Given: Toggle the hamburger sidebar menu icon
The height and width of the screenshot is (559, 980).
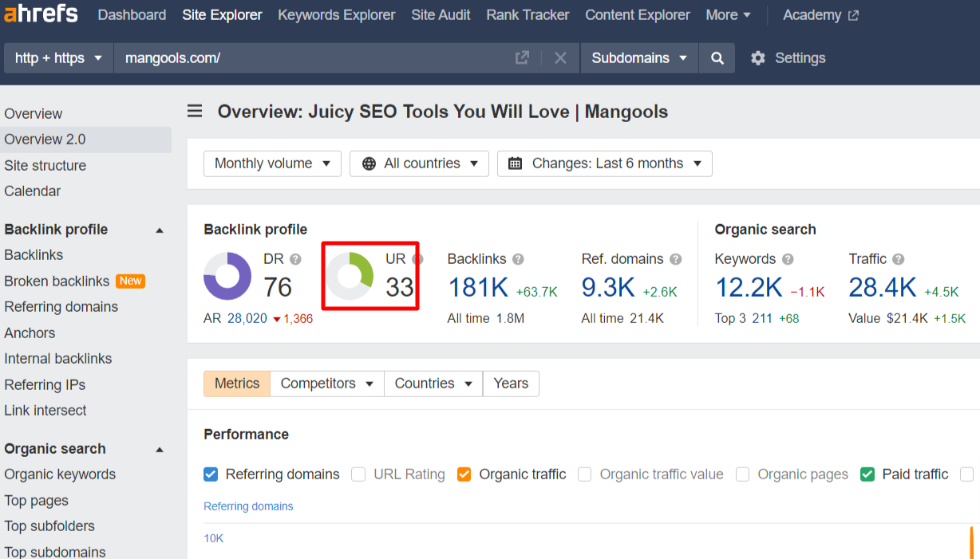Looking at the screenshot, I should tap(195, 111).
